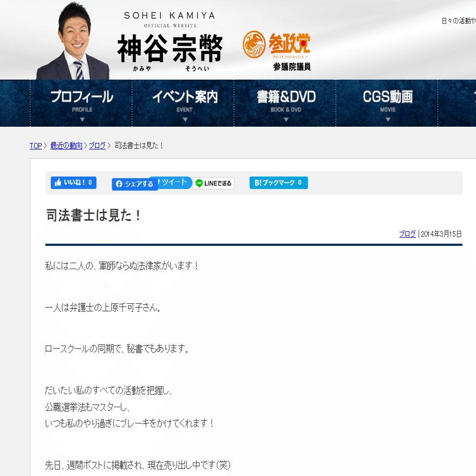Click the ツイート button

(x=174, y=182)
